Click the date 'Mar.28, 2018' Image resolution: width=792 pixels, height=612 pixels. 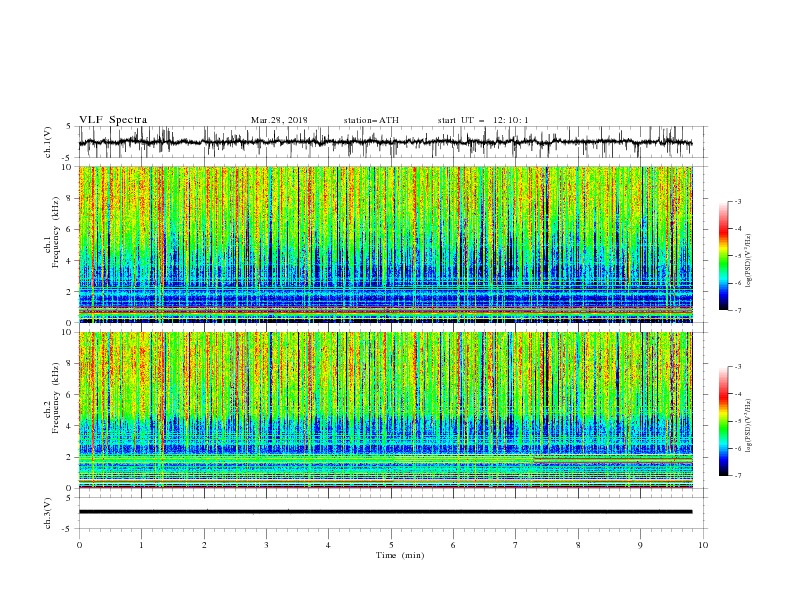[279, 120]
